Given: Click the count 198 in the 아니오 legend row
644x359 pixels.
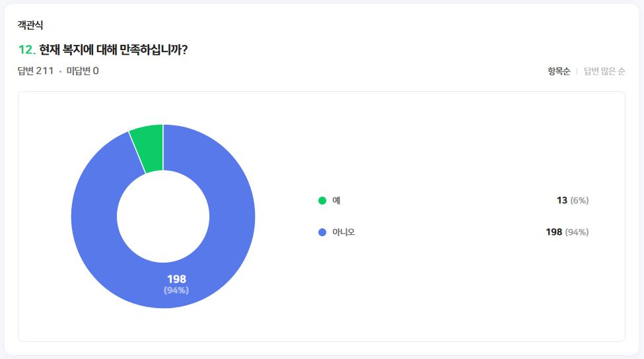Looking at the screenshot, I should pos(554,232).
